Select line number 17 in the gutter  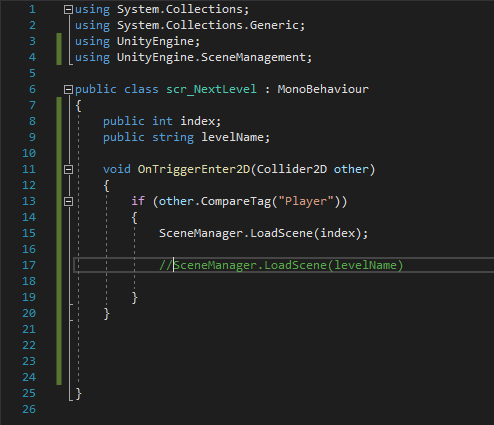[29, 265]
